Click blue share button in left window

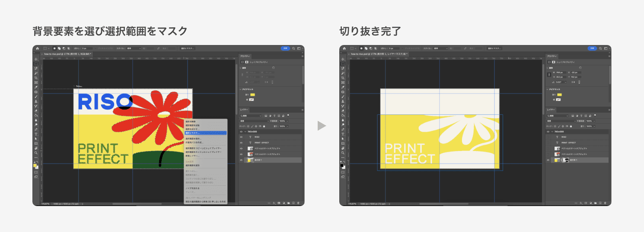pyautogui.click(x=286, y=48)
